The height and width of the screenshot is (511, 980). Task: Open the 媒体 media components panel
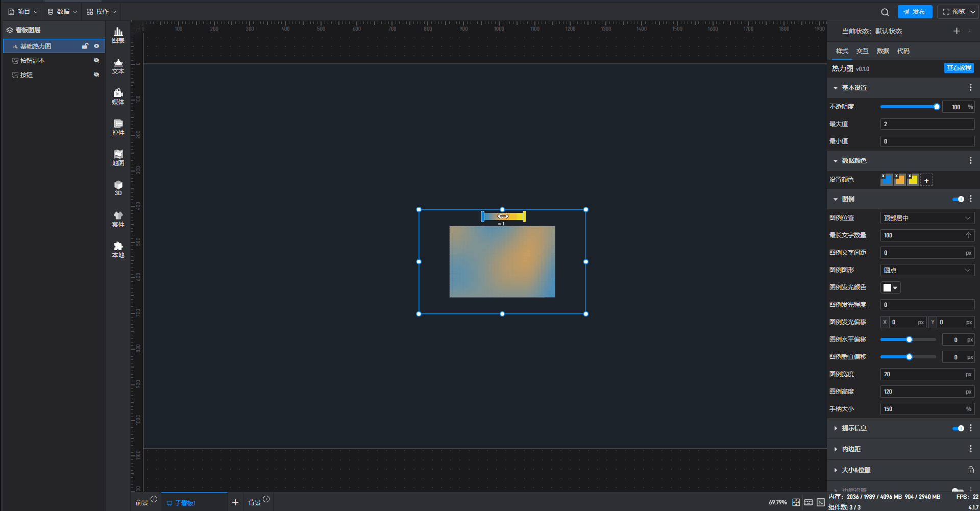[x=118, y=96]
